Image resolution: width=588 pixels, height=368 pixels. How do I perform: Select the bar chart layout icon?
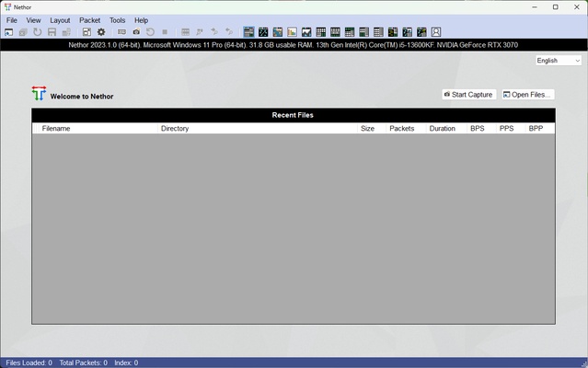pos(292,32)
